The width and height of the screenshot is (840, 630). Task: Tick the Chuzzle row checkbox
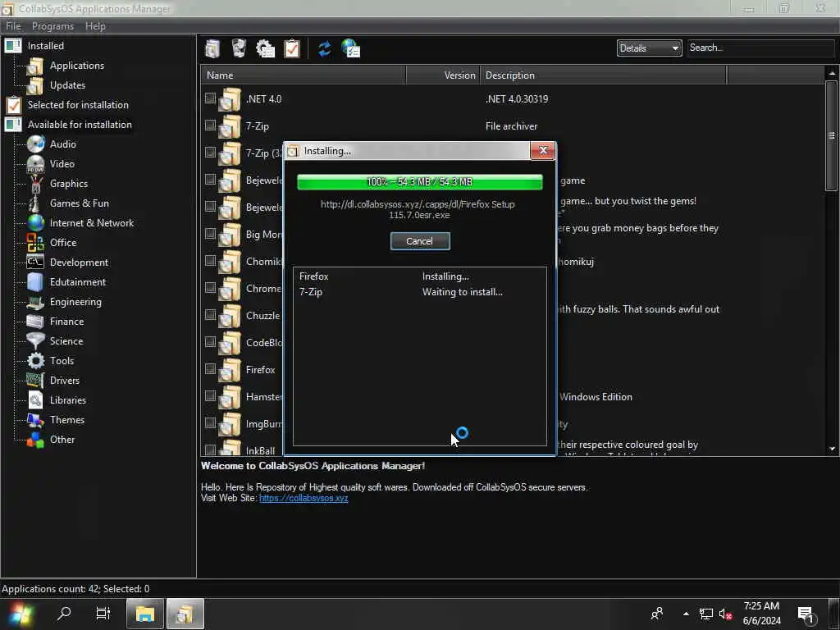210,314
